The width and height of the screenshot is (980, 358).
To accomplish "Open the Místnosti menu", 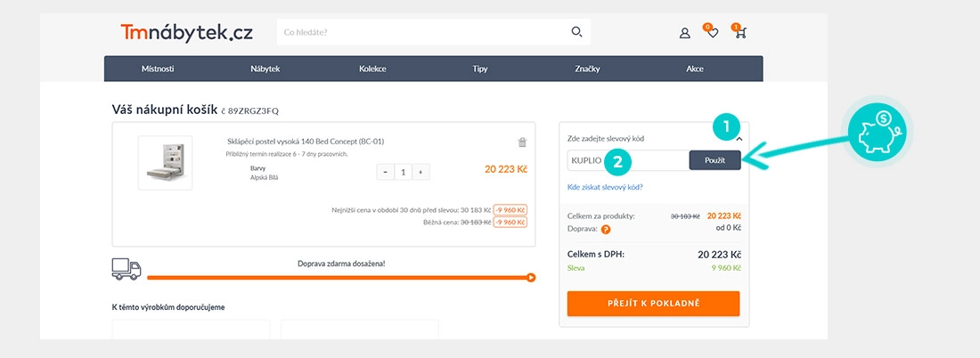I will coord(158,69).
